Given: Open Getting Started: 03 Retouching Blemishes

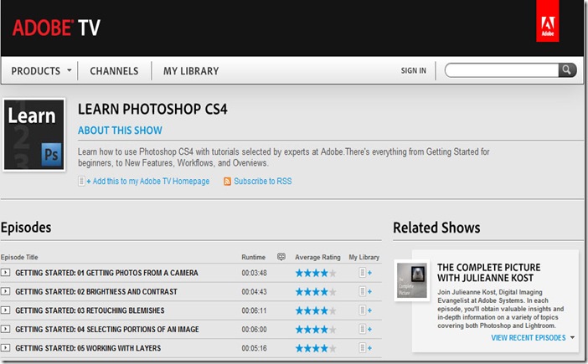Looking at the screenshot, I should (90, 310).
